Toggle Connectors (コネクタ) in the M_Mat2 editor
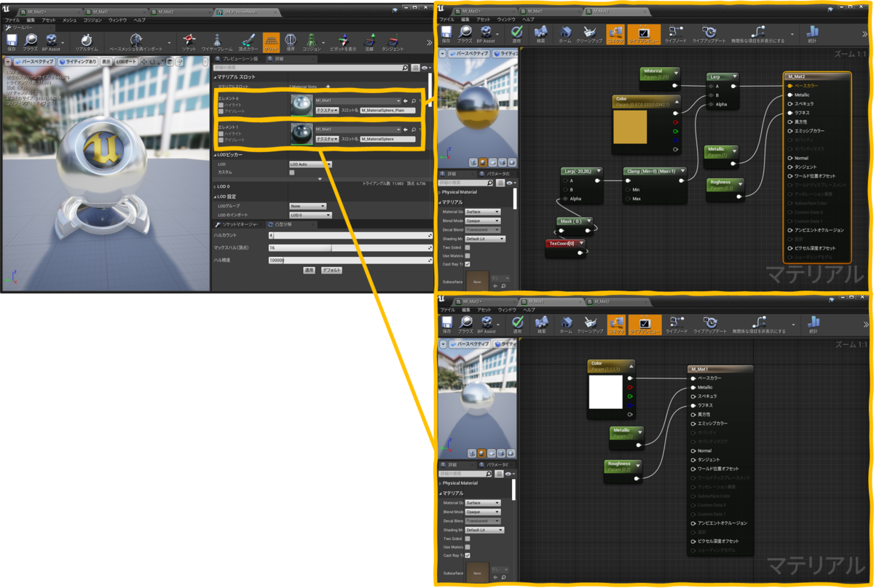 (615, 35)
